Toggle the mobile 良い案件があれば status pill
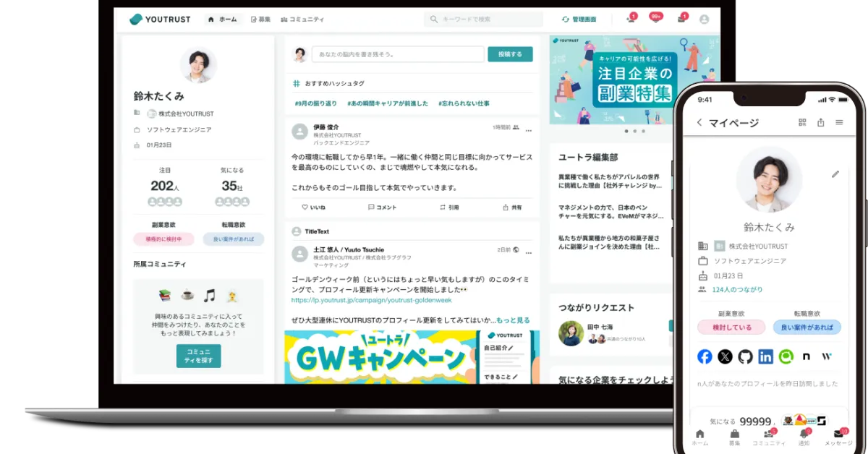 (807, 327)
